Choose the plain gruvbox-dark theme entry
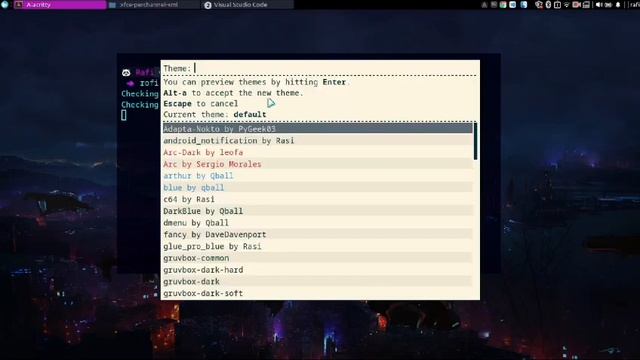The width and height of the screenshot is (640, 360). [x=318, y=282]
